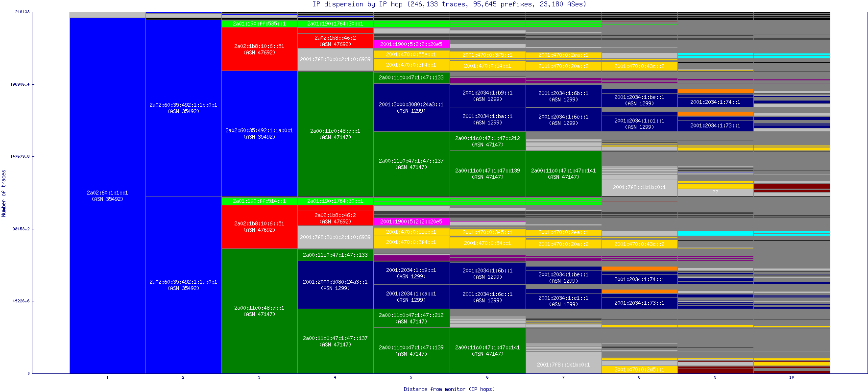Click x-axis tick label 5
This screenshot has height=392, width=868.
411,377
